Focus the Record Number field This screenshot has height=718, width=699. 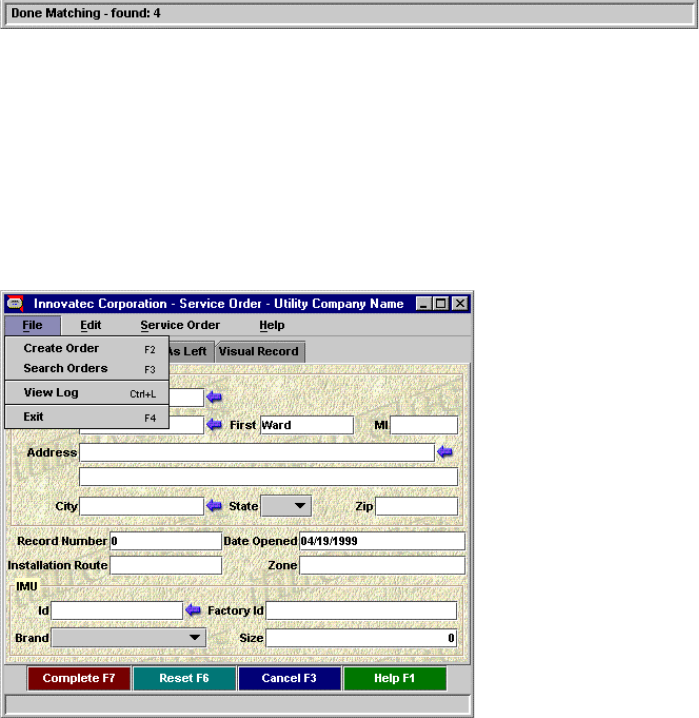coord(166,541)
